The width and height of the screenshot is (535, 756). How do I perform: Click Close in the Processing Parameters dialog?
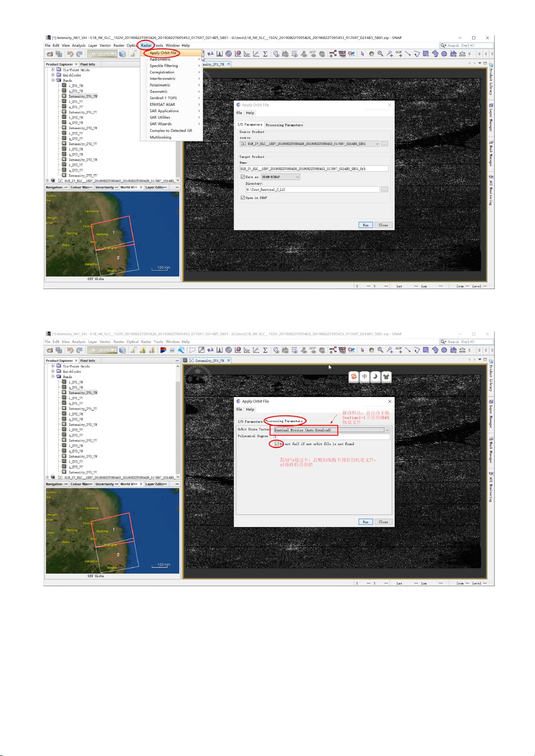pyautogui.click(x=383, y=522)
